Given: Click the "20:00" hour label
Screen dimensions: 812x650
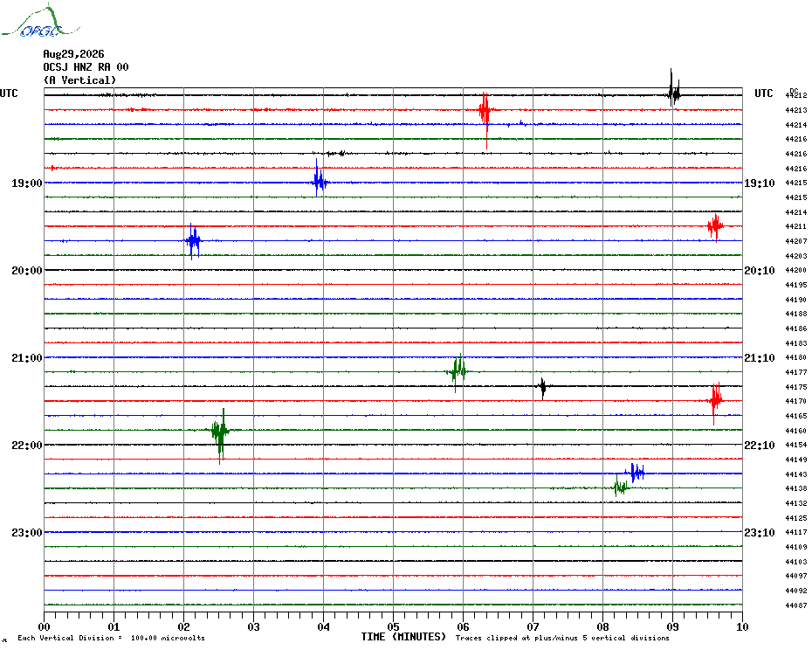Looking at the screenshot, I should click(x=27, y=271).
